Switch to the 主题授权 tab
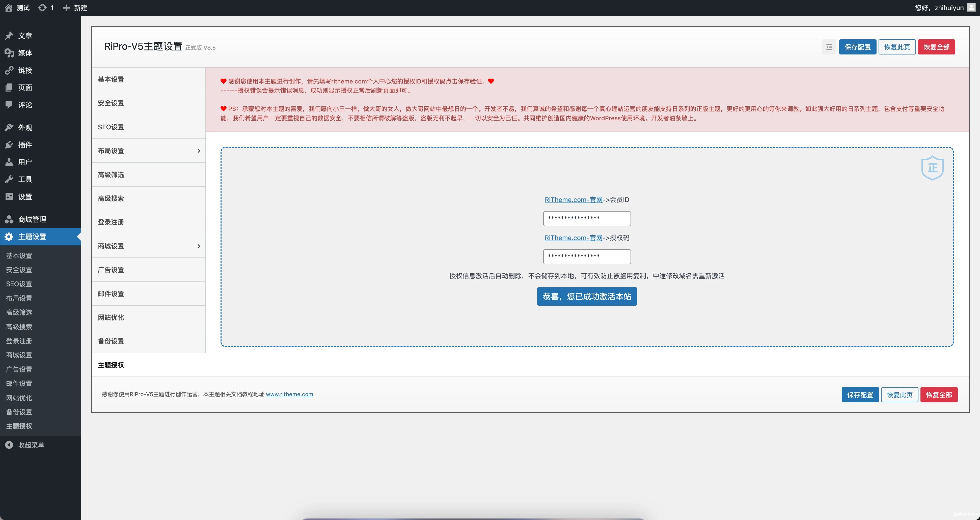Image resolution: width=980 pixels, height=520 pixels. (x=111, y=365)
